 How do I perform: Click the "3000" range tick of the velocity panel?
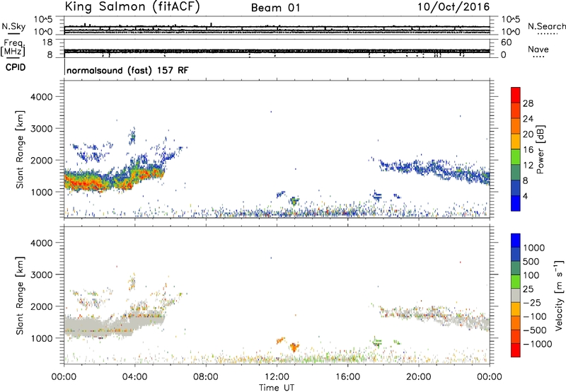click(42, 275)
